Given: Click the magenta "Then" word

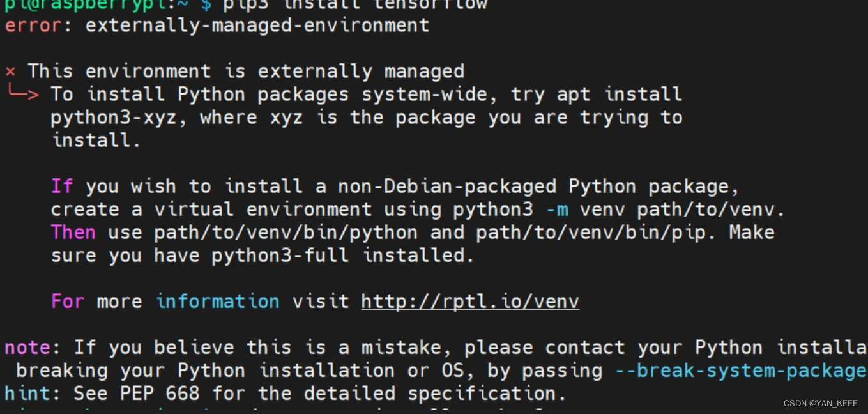Looking at the screenshot, I should [73, 233].
